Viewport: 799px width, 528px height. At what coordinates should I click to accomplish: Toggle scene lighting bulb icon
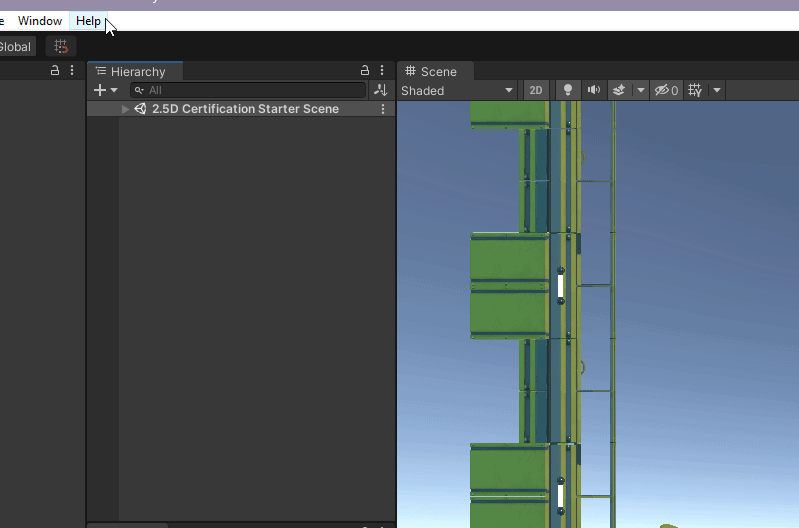(568, 90)
